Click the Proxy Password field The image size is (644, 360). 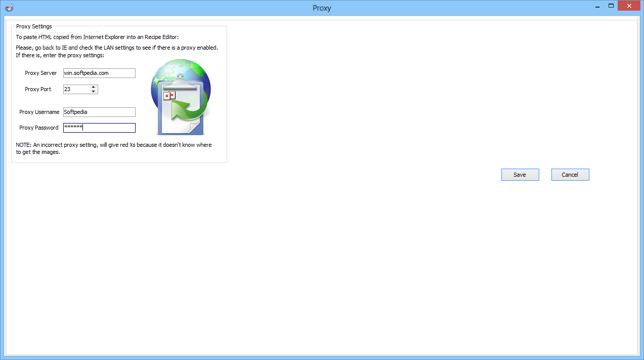click(x=99, y=128)
